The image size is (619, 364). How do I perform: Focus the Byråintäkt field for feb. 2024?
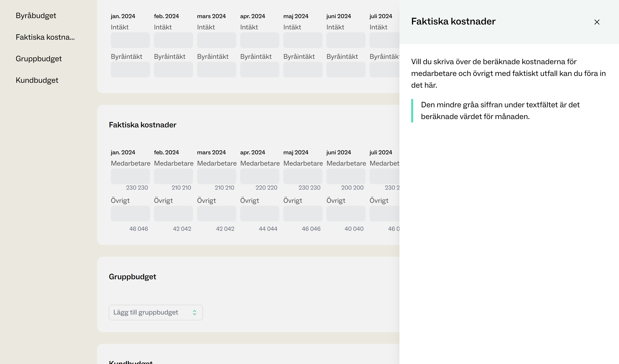tap(173, 70)
